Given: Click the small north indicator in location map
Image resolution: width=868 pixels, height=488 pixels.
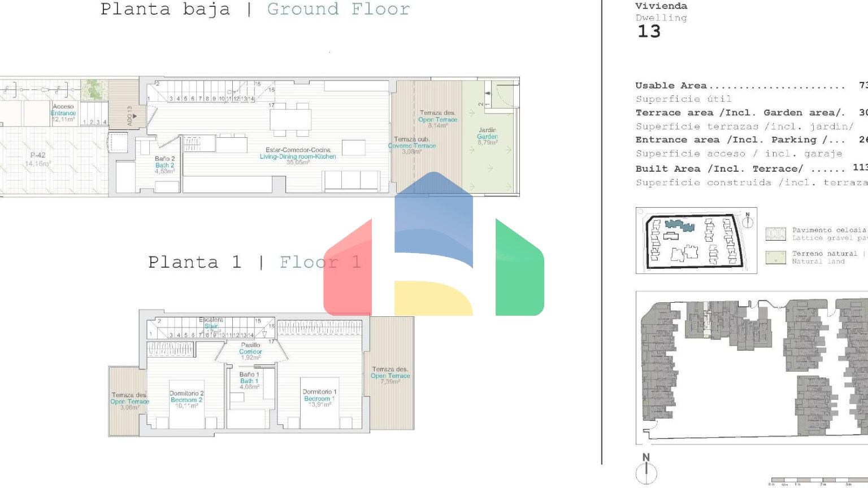Looking at the screenshot, I should 747,220.
